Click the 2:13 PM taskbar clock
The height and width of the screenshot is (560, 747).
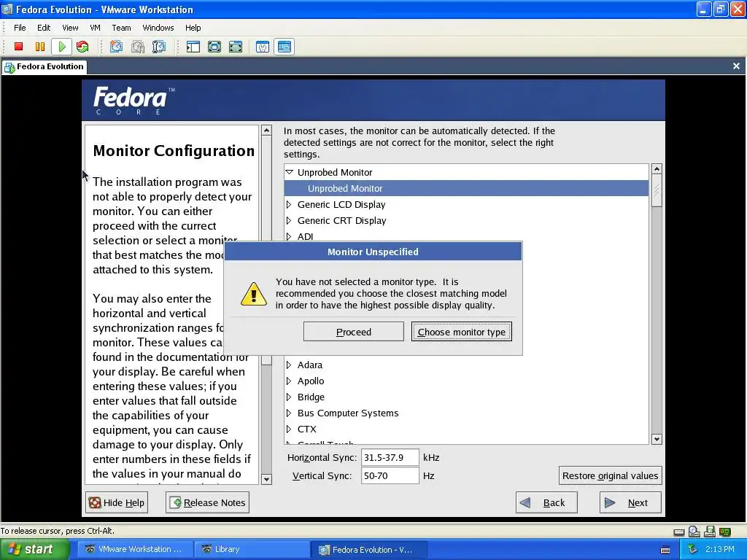pyautogui.click(x=720, y=550)
